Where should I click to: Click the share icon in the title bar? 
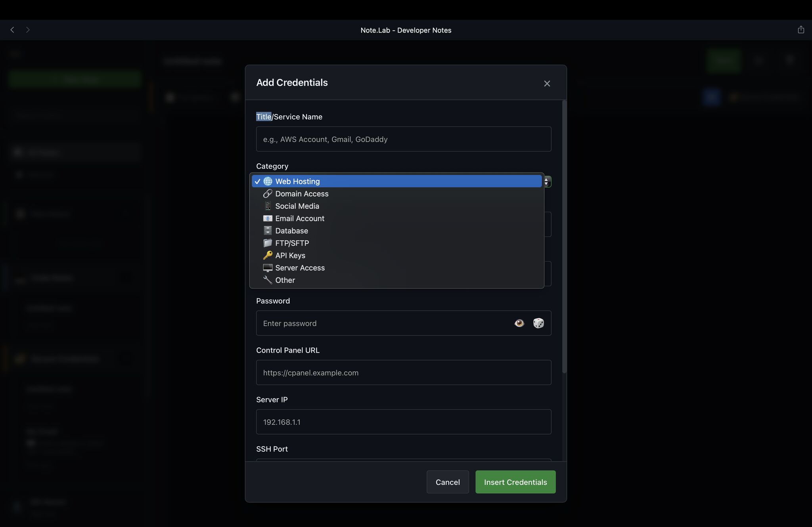(x=801, y=29)
